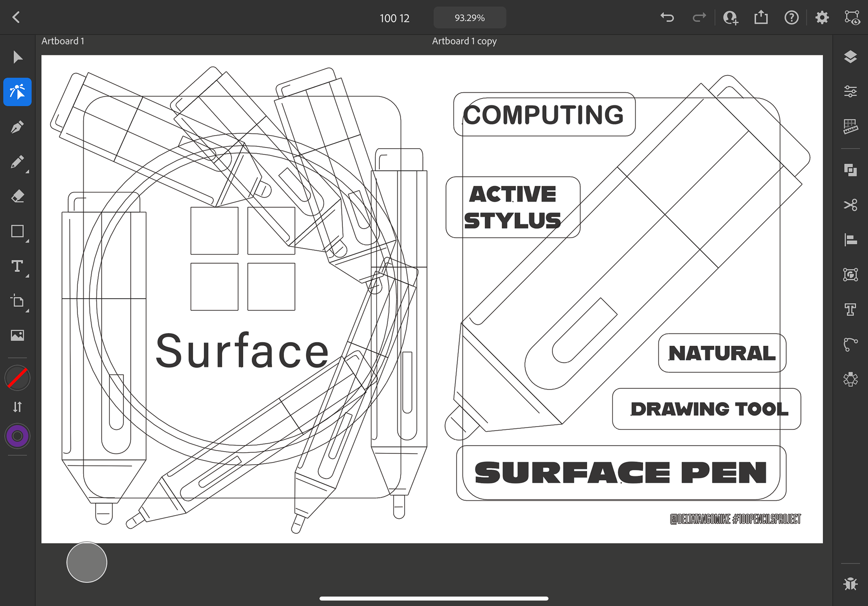
Task: Click the Surface text on the artboard
Action: (x=242, y=351)
